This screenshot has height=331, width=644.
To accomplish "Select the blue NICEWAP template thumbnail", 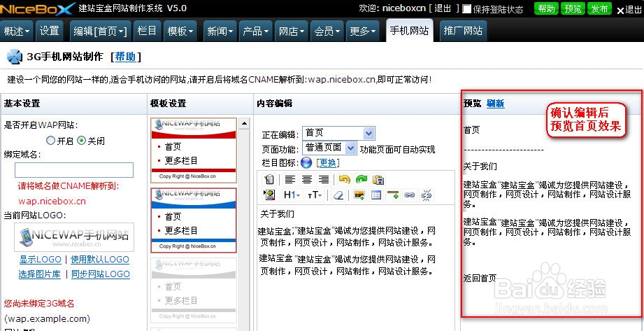I will point(194,220).
